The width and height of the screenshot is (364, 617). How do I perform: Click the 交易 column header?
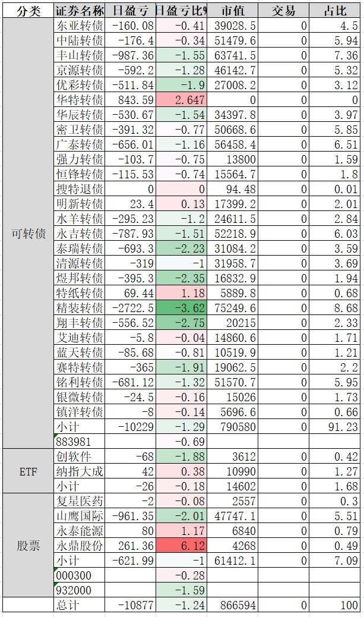coord(284,11)
